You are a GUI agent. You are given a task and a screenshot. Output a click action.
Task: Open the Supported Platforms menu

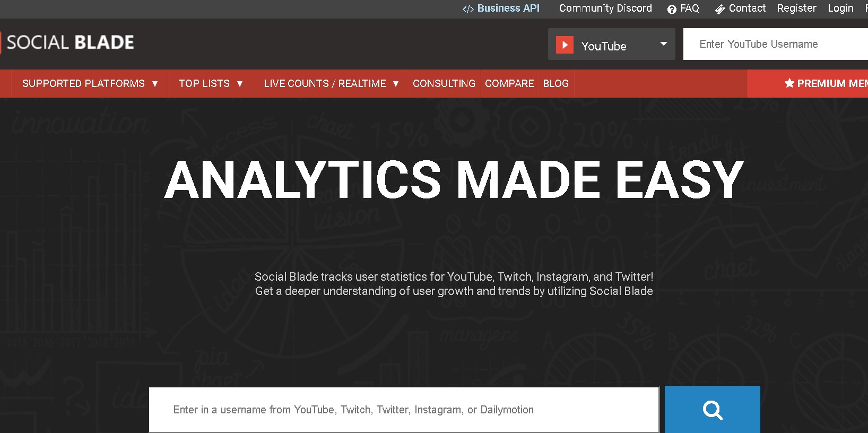coord(90,83)
